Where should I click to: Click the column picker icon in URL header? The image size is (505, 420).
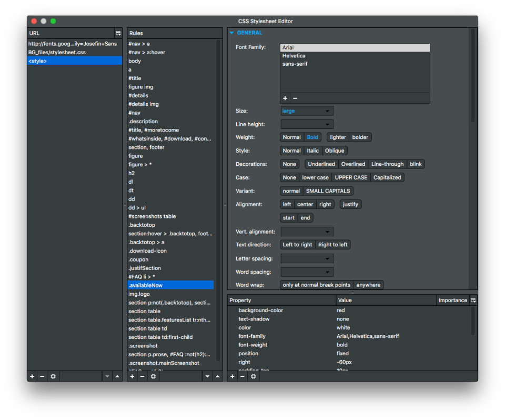118,33
